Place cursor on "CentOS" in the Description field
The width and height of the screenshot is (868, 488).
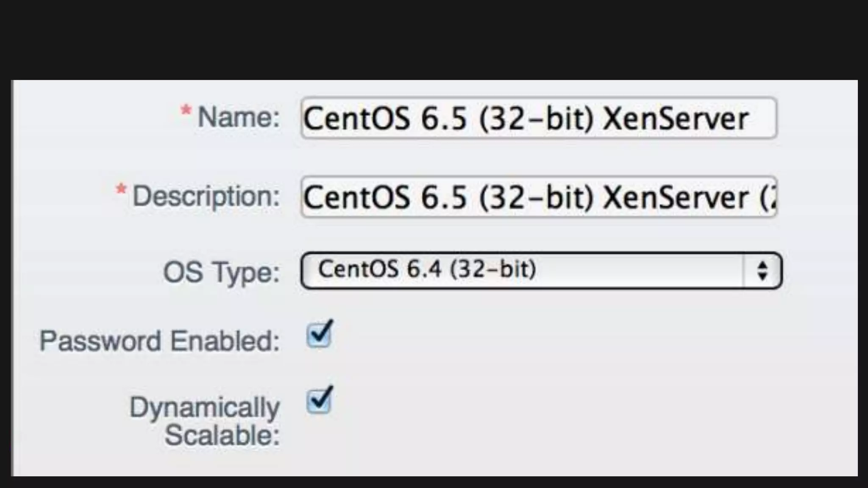tap(357, 198)
